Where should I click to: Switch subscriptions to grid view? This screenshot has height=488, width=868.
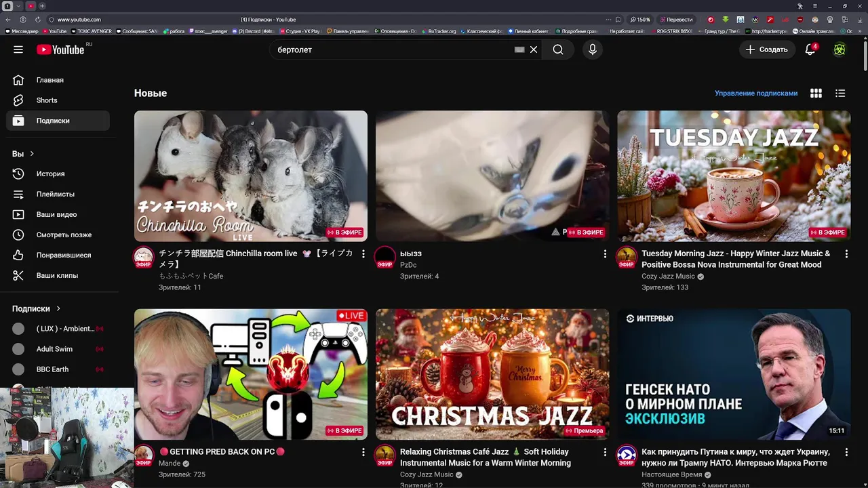816,94
